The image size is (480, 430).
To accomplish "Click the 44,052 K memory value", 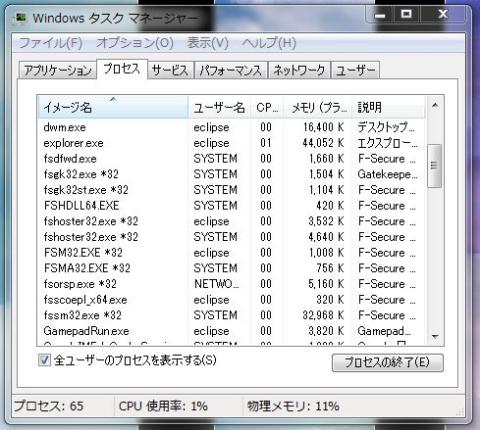I will 323,143.
